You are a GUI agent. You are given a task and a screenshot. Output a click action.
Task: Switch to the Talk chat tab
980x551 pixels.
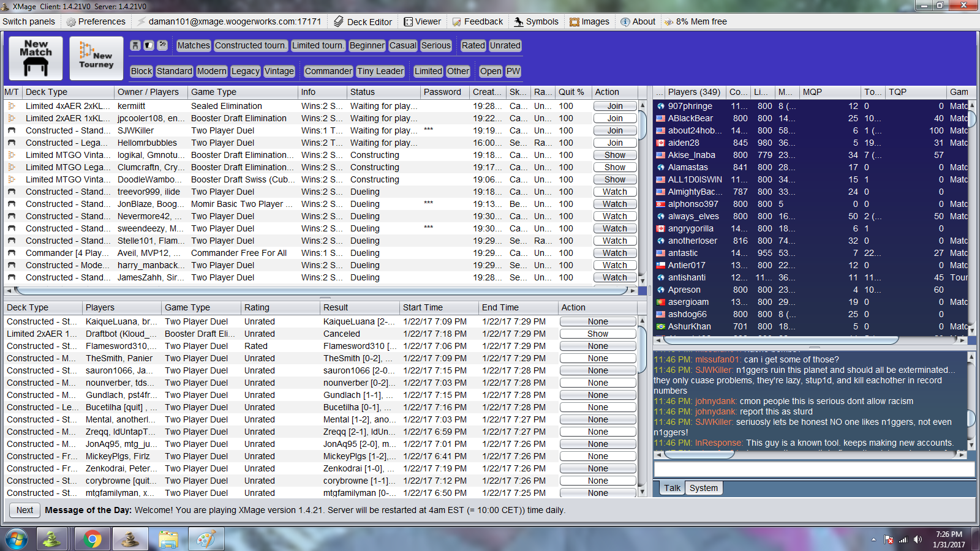click(672, 488)
